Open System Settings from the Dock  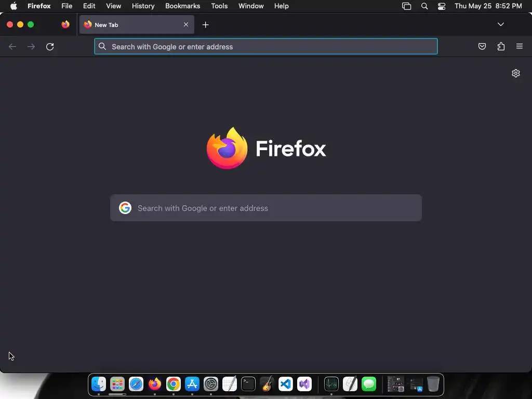211,384
